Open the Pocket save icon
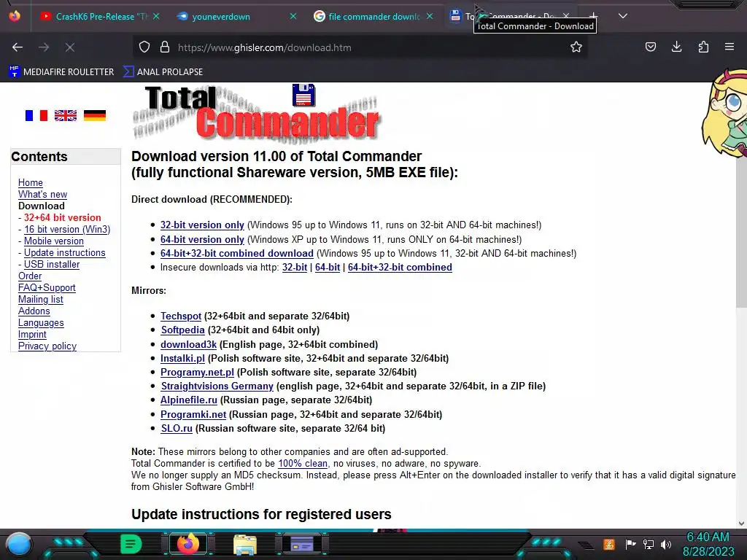Image resolution: width=747 pixels, height=560 pixels. pyautogui.click(x=650, y=47)
